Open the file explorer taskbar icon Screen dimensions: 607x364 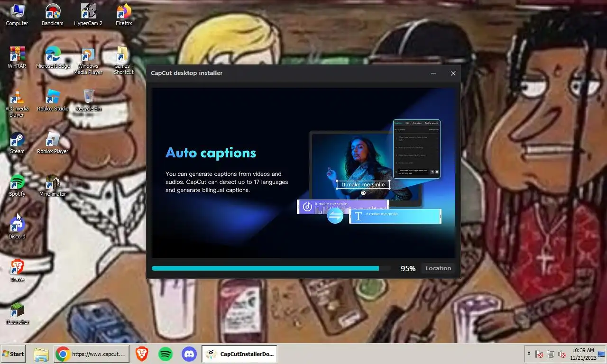41,354
